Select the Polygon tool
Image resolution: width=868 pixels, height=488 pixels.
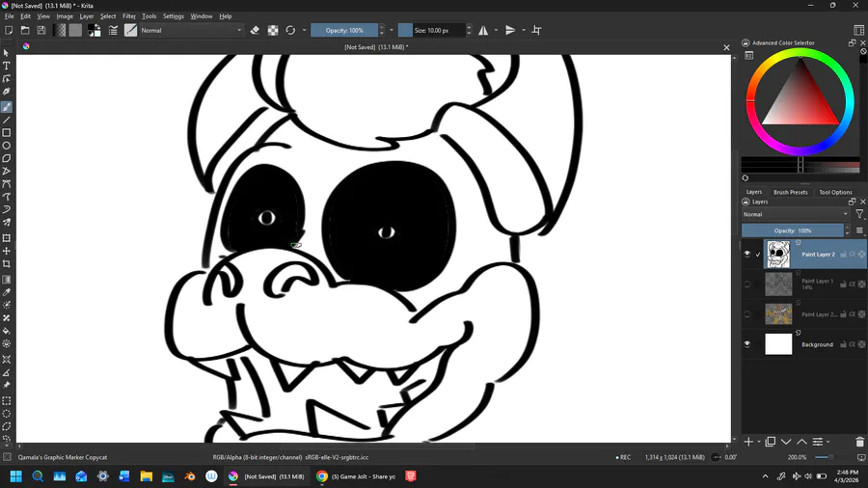[7, 158]
